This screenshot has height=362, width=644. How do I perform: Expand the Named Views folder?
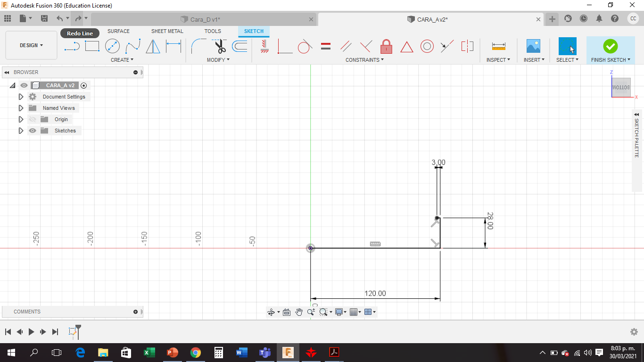pyautogui.click(x=21, y=108)
